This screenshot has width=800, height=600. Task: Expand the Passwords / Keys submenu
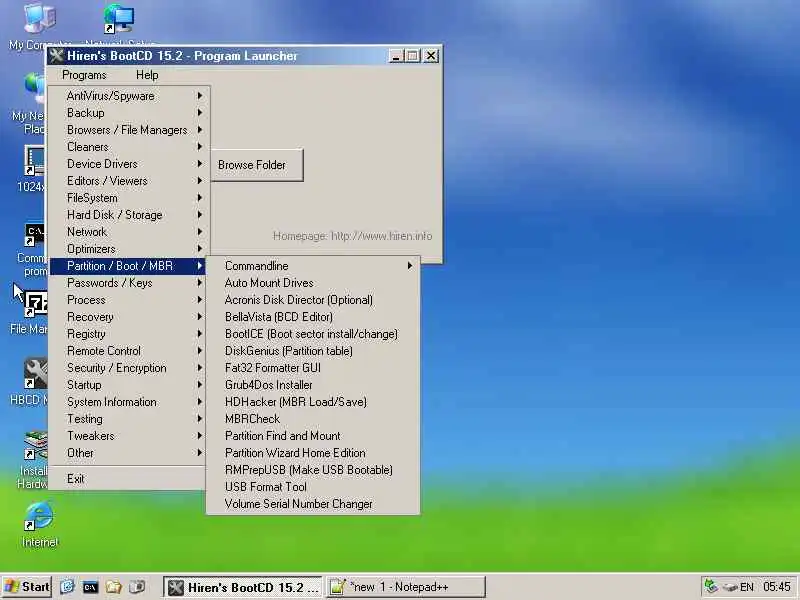[x=128, y=283]
